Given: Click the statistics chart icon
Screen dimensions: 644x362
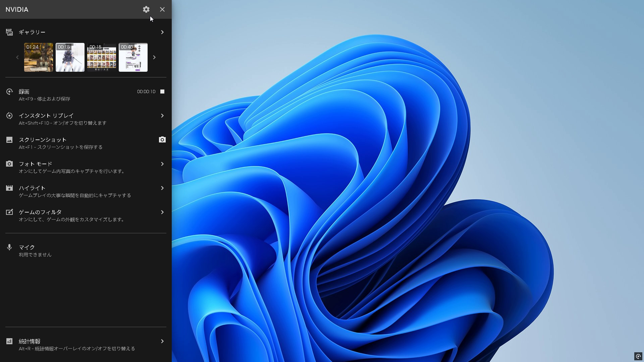Looking at the screenshot, I should click(x=9, y=341).
